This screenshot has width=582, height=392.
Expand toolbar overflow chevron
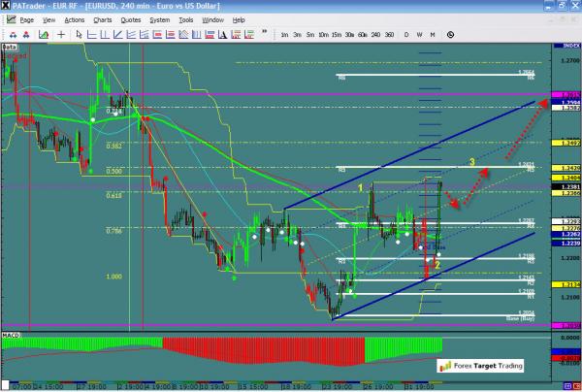tap(264, 32)
